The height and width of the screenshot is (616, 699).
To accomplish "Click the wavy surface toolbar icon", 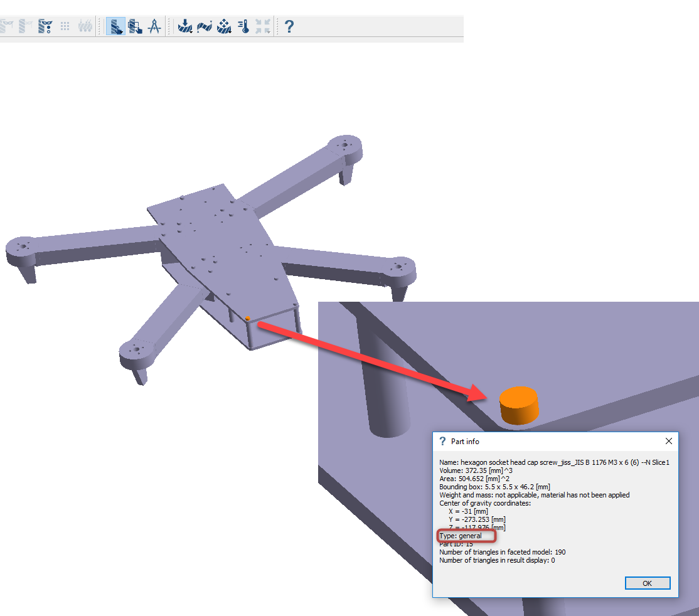I will point(204,26).
